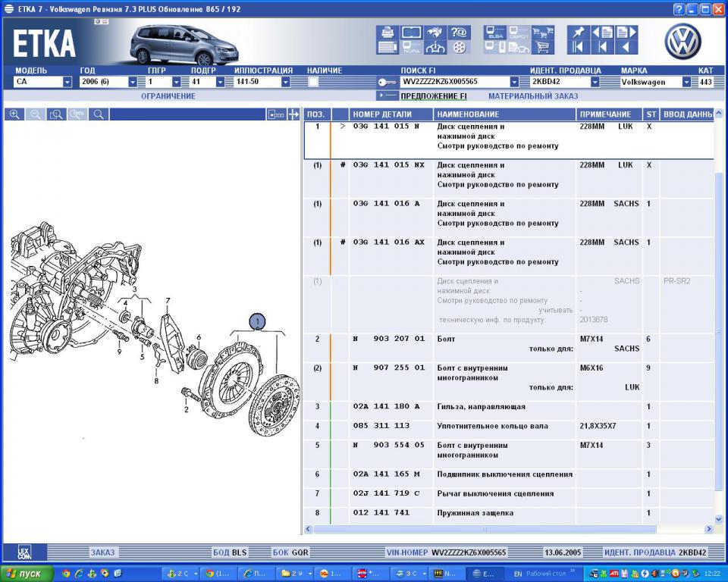This screenshot has height=582, width=728.
Task: Expand the МОДЕЛЬ dropdown
Action: coord(67,82)
